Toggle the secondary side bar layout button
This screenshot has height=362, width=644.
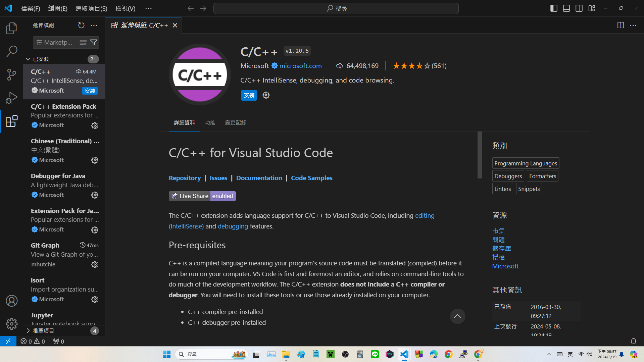(x=579, y=8)
